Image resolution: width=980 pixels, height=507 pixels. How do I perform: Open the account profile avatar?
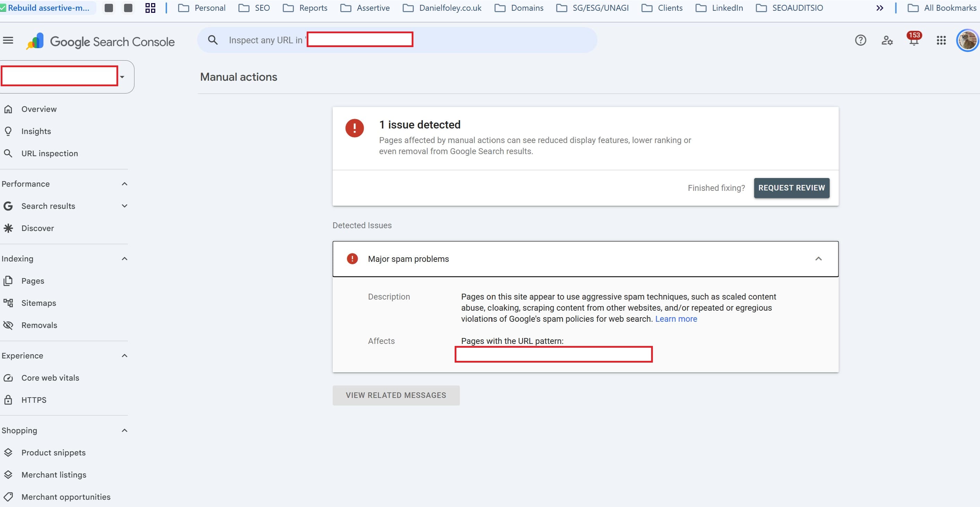[968, 40]
